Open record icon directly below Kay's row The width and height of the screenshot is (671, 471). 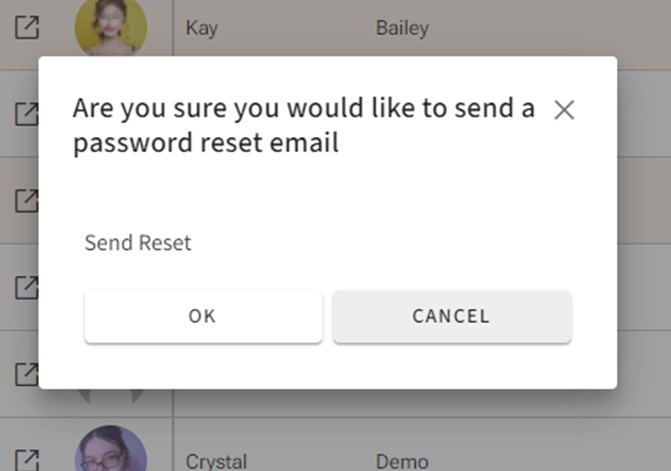click(27, 113)
